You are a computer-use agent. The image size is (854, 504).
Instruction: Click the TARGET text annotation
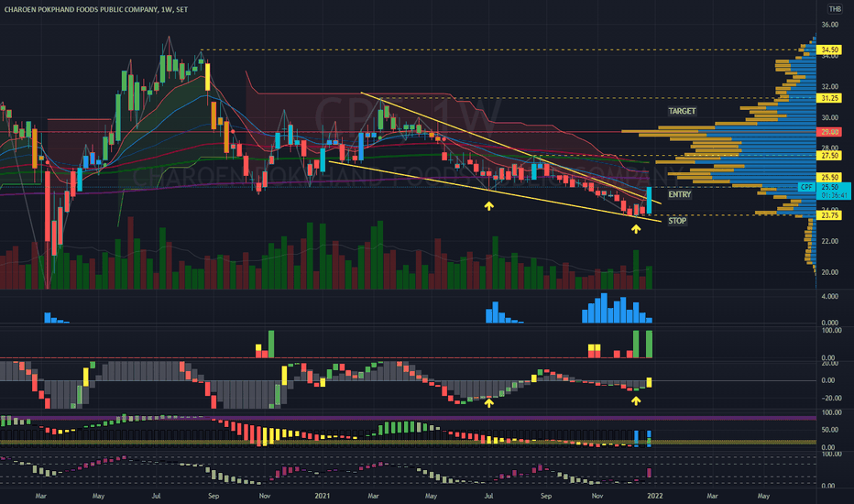[x=682, y=111]
